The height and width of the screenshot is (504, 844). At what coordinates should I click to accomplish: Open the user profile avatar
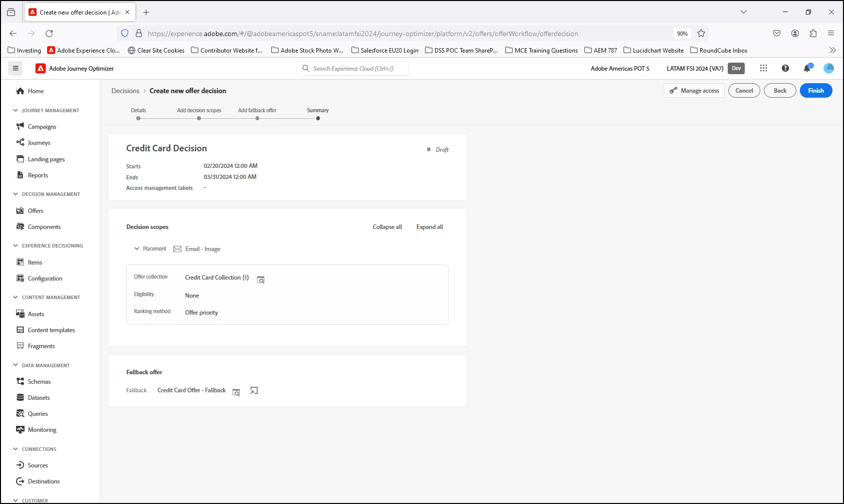click(x=829, y=68)
